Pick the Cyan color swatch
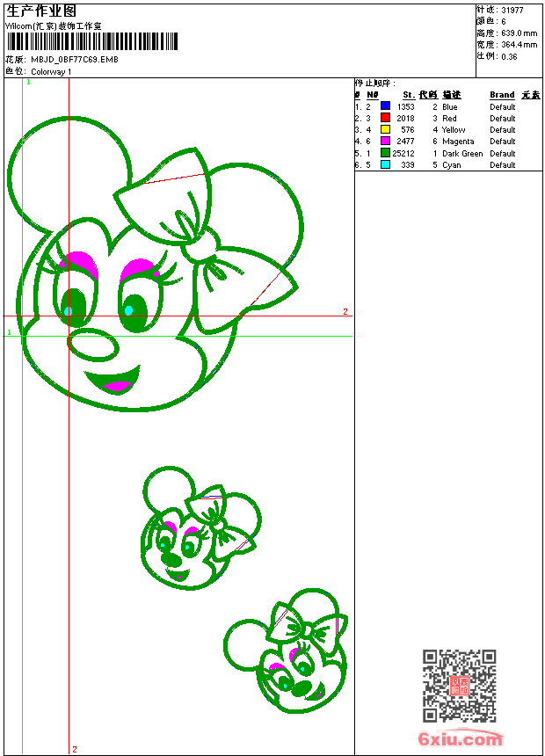The image size is (545, 756). point(385,164)
